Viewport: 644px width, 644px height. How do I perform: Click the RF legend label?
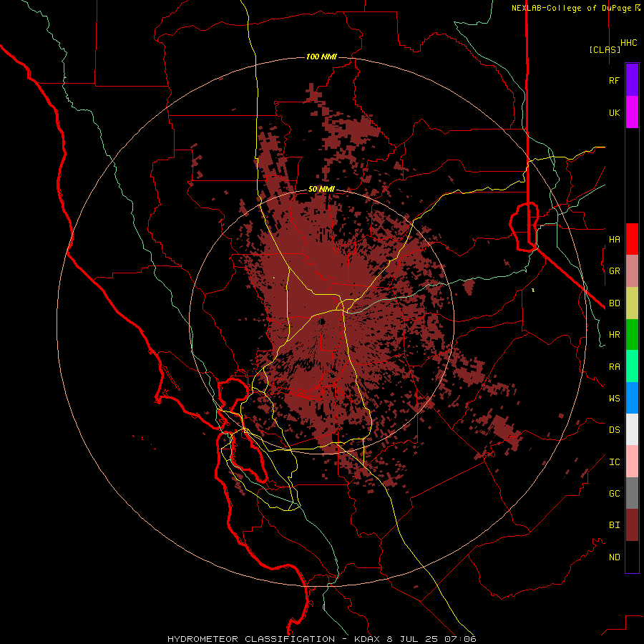614,80
